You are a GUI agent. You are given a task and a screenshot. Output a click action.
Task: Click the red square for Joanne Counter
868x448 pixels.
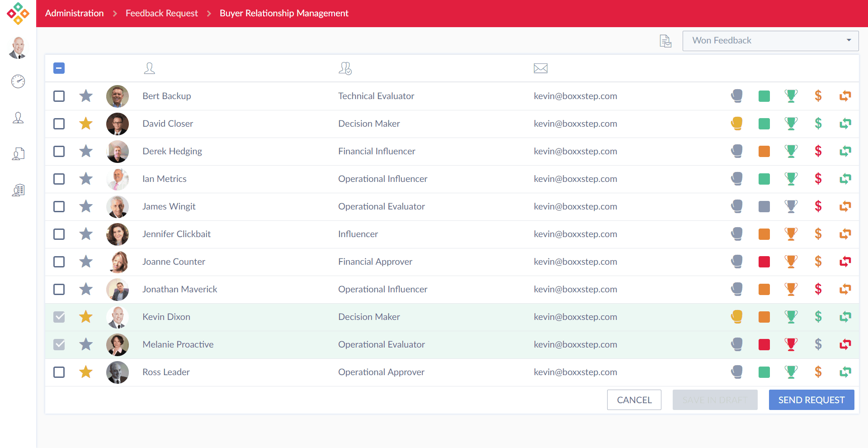(764, 262)
